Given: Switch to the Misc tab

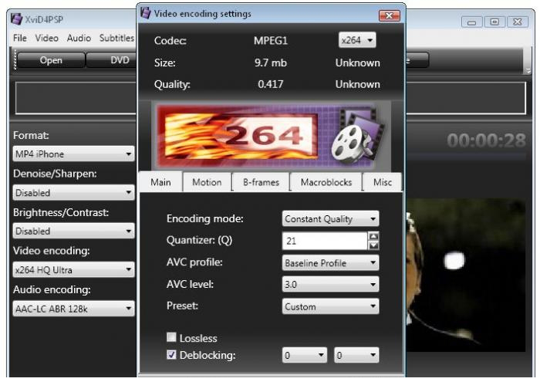Looking at the screenshot, I should point(383,182).
